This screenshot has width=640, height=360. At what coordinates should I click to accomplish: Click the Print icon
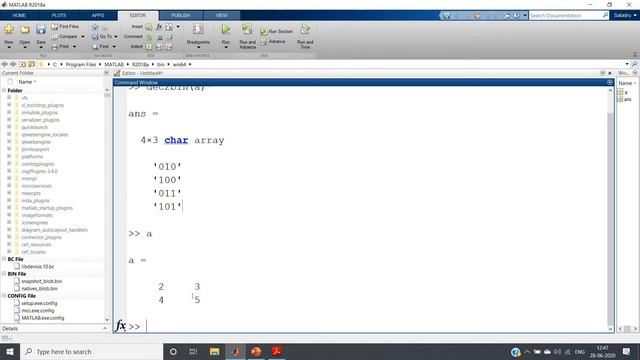[x=55, y=47]
